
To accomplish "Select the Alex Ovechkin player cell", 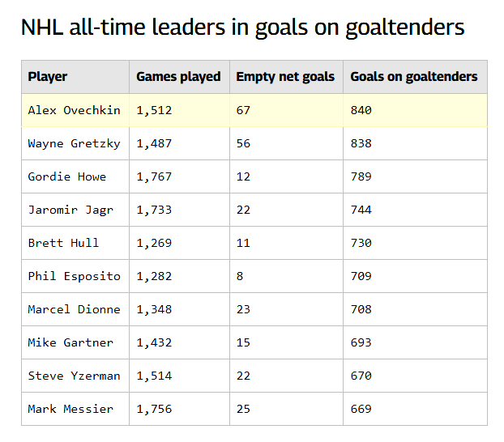I will [74, 110].
